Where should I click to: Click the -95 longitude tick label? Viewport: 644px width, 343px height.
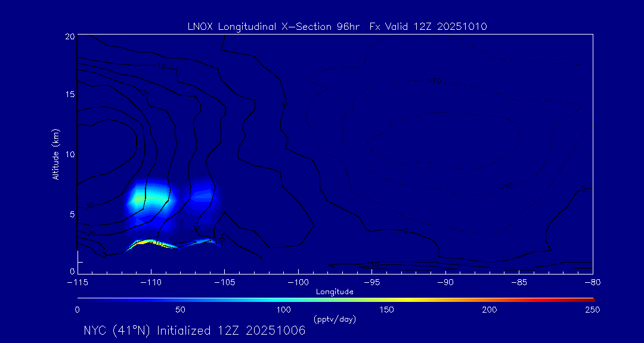coord(371,282)
